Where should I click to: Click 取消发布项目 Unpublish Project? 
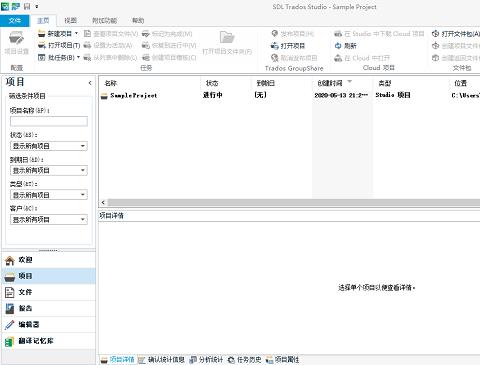(x=294, y=58)
